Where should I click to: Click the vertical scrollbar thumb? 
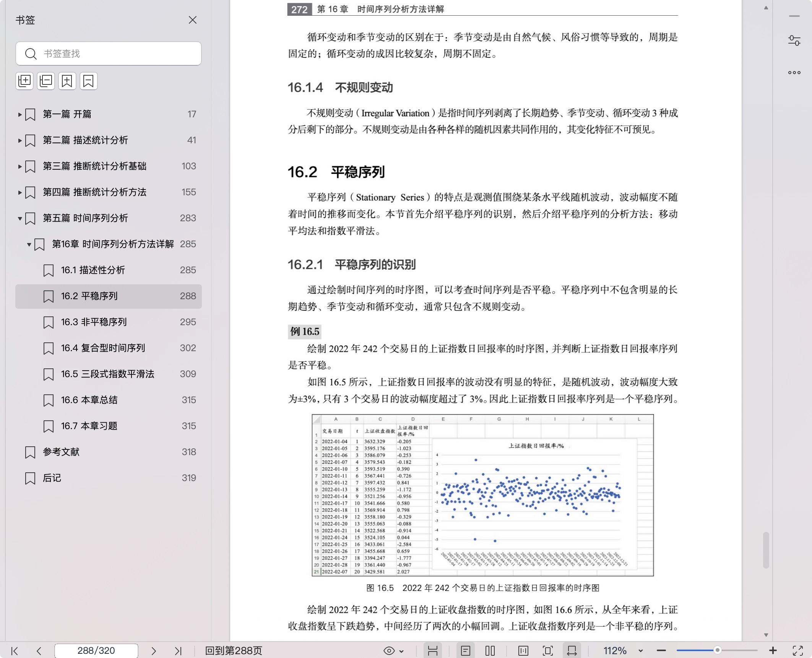tap(766, 550)
